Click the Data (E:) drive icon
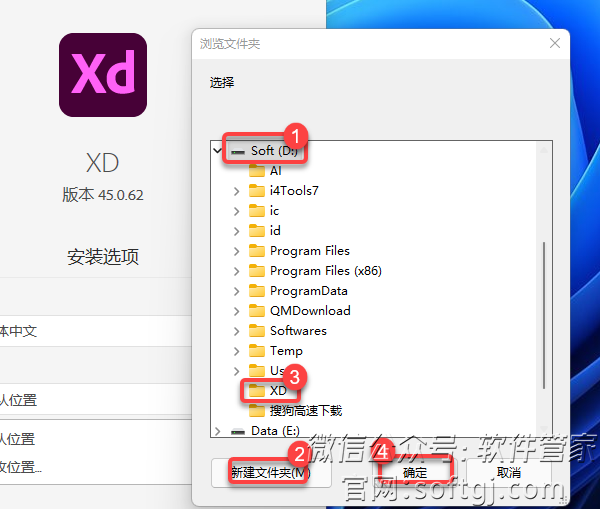Image resolution: width=600 pixels, height=509 pixels. point(238,432)
